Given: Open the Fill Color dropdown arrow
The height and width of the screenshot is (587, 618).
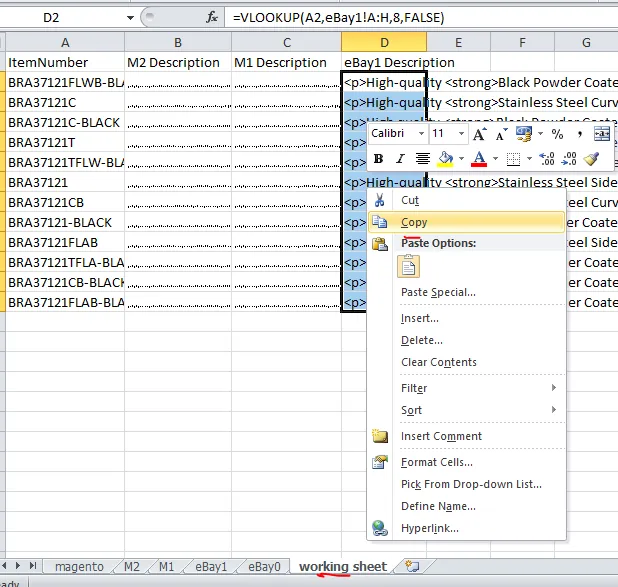Looking at the screenshot, I should pyautogui.click(x=461, y=159).
